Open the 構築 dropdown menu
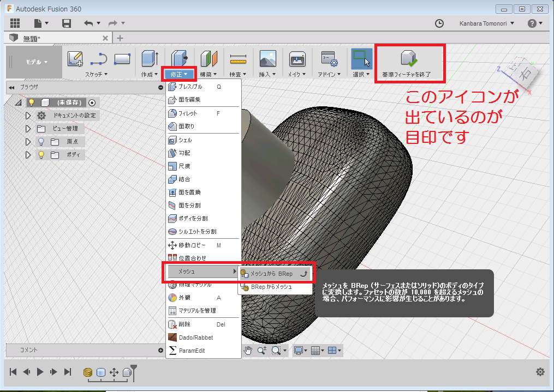The height and width of the screenshot is (392, 554). 209,75
